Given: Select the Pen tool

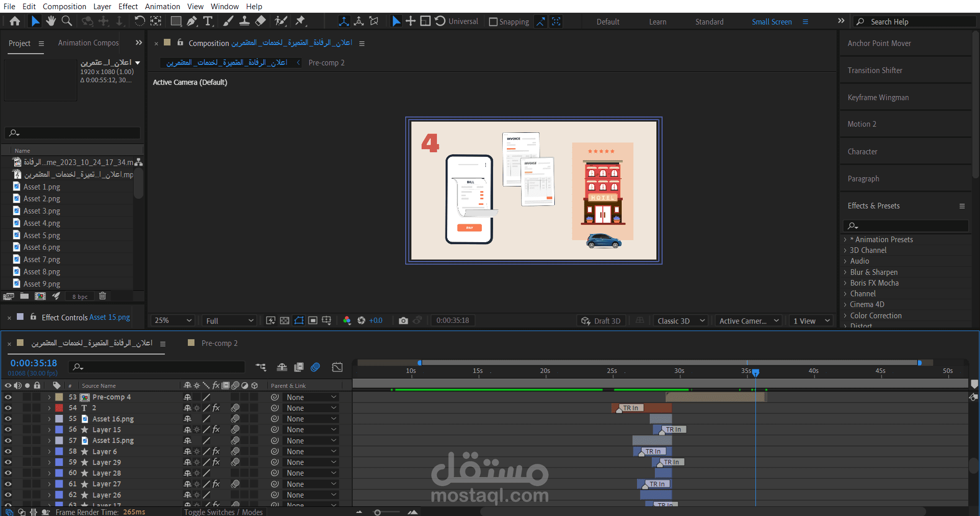Looking at the screenshot, I should (x=192, y=21).
